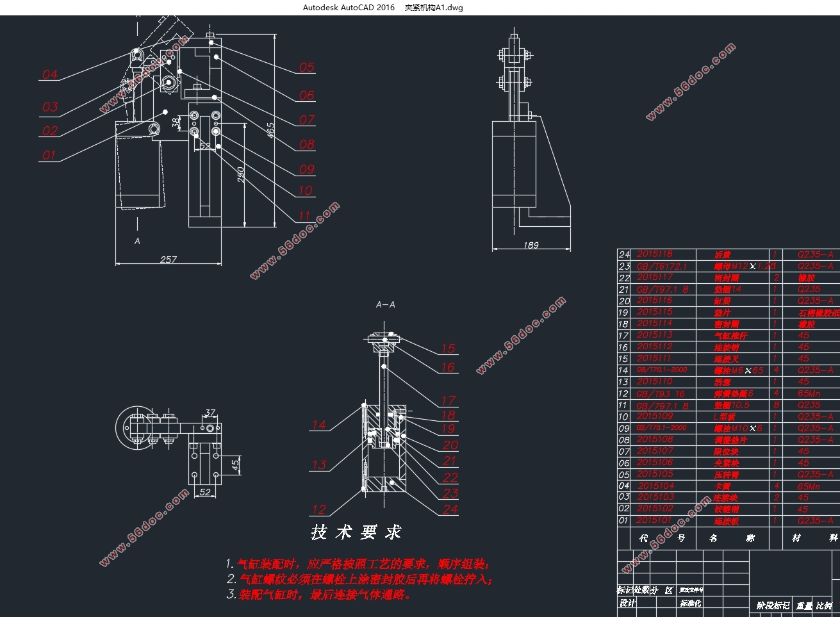Select GB/T6172.1 entry in parts table

pos(661,266)
